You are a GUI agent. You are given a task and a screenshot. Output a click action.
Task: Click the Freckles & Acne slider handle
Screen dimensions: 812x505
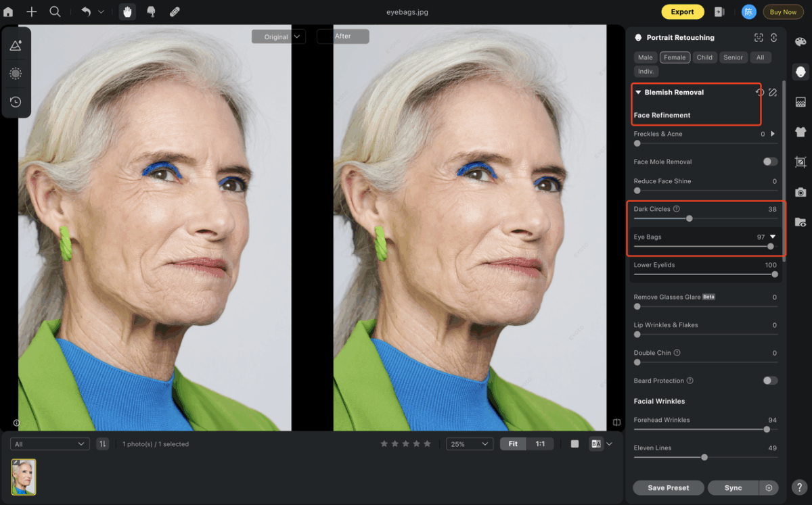637,143
